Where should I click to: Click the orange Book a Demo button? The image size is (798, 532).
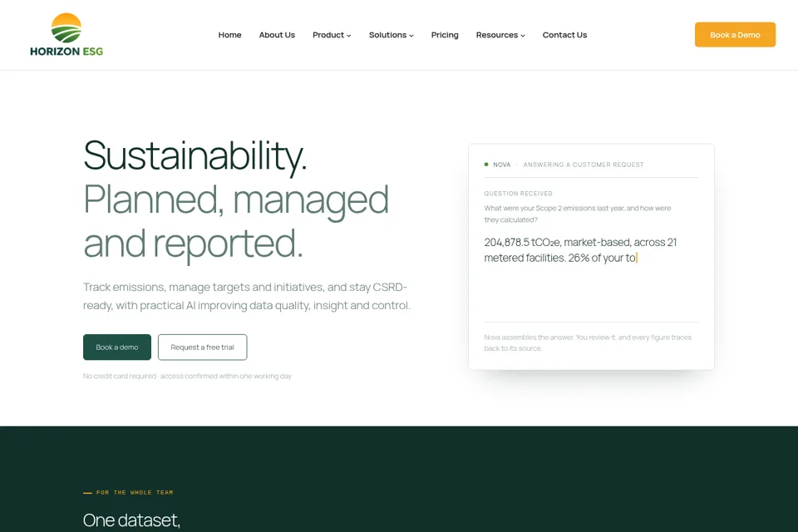pyautogui.click(x=735, y=35)
